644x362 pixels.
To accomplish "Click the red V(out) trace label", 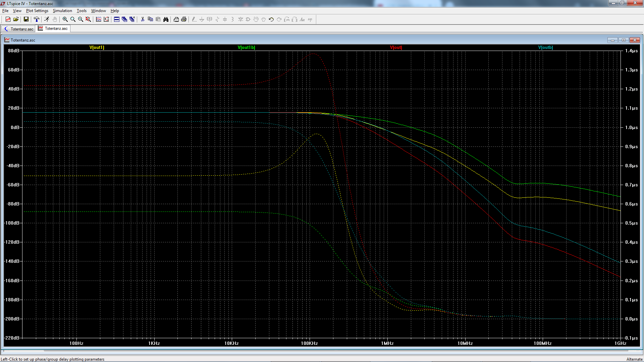I will (x=396, y=48).
